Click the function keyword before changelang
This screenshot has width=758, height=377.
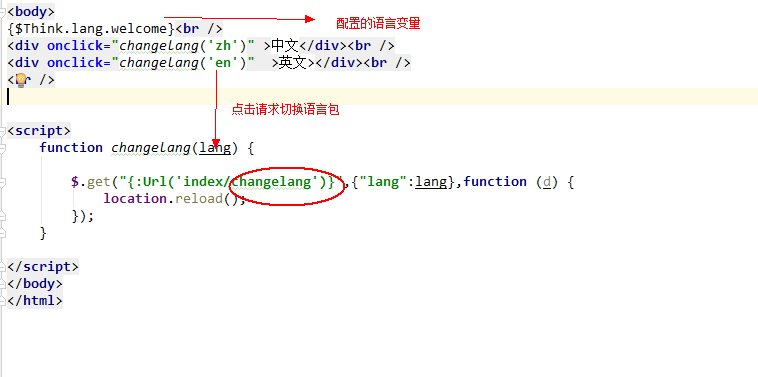click(71, 148)
